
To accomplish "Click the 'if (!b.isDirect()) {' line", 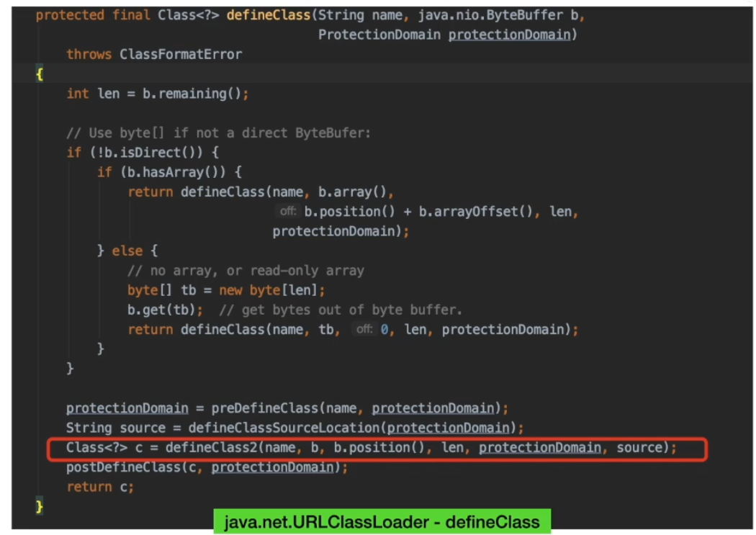I will pyautogui.click(x=143, y=153).
